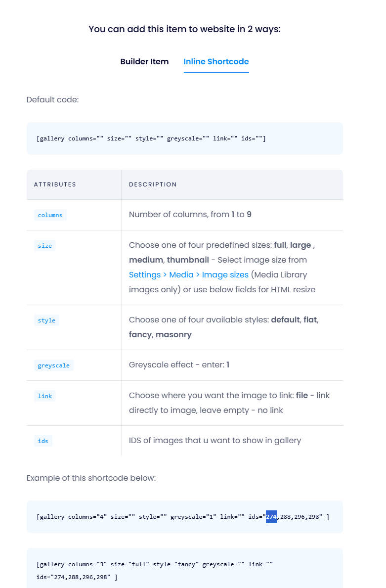Click the ATTRIBUTES column header

[55, 184]
